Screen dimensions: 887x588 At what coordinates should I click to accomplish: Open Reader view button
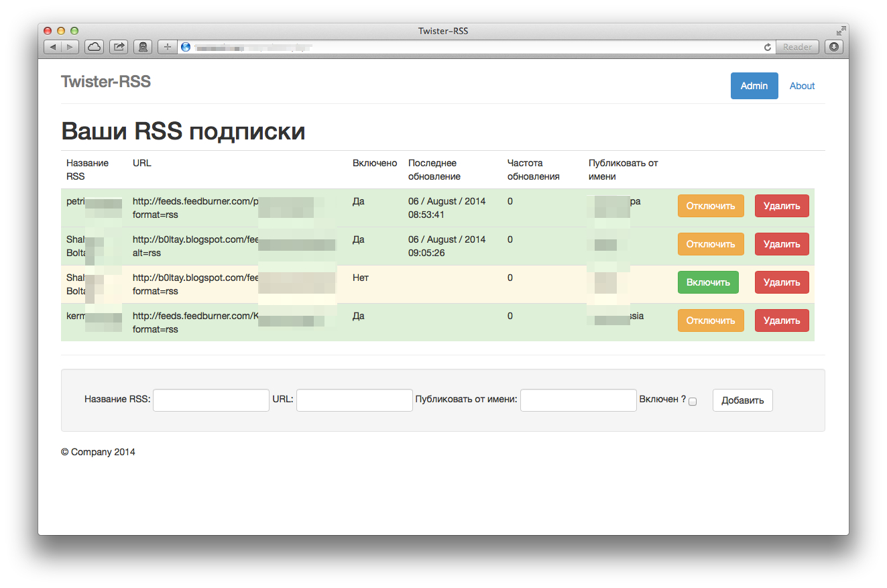click(x=797, y=47)
